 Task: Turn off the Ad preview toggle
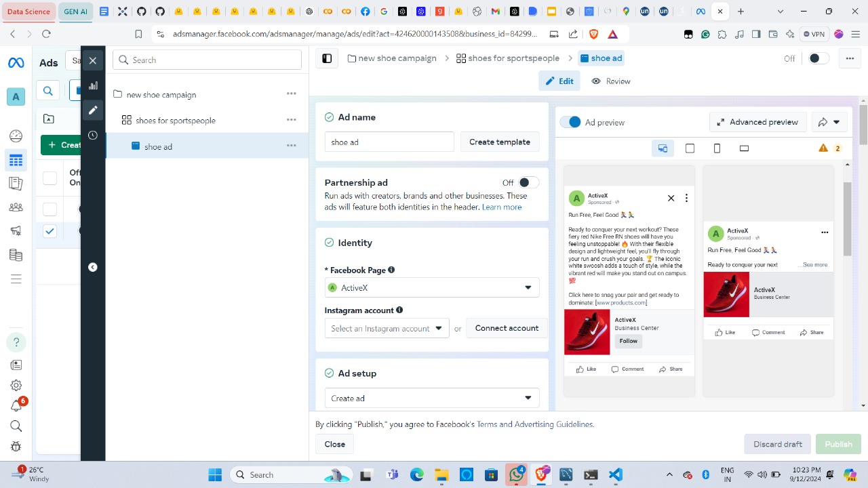(570, 122)
